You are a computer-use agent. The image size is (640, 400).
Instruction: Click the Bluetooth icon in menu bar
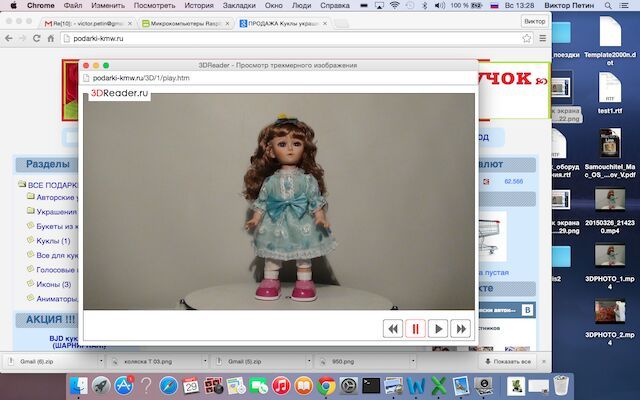[424, 5]
